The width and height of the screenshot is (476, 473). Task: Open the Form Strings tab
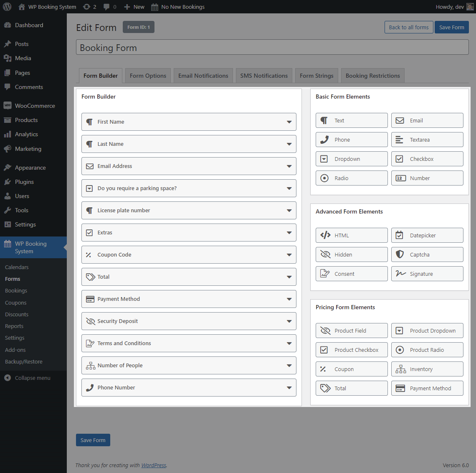pyautogui.click(x=316, y=76)
